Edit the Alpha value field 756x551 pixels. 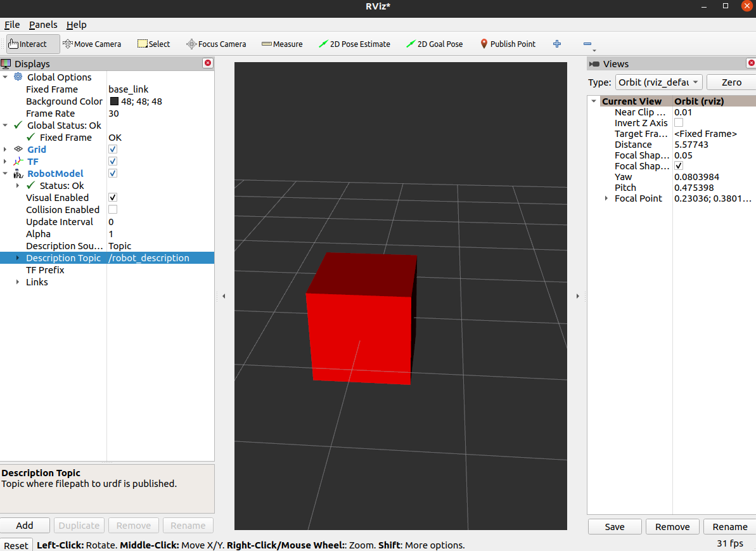tap(160, 234)
